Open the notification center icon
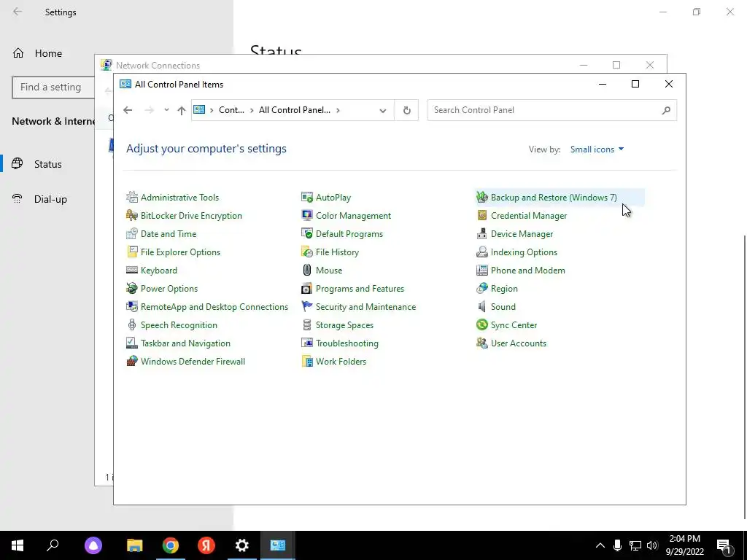The width and height of the screenshot is (747, 560). click(x=724, y=545)
